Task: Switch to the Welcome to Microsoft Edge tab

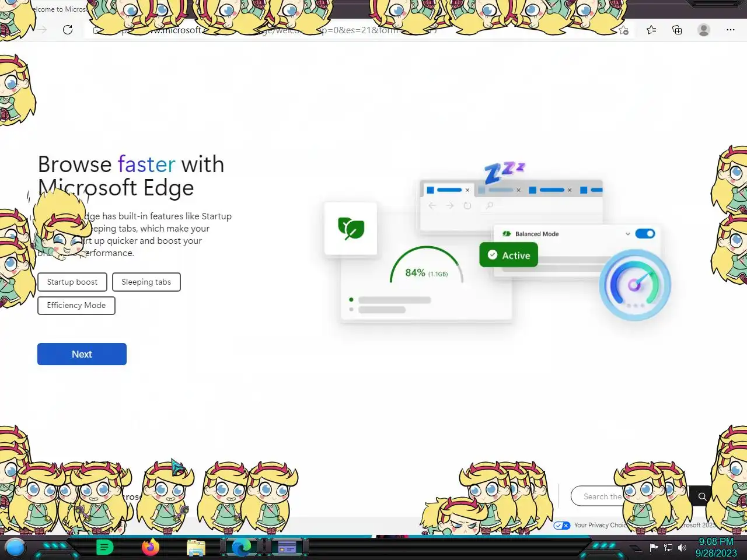Action: click(58, 9)
